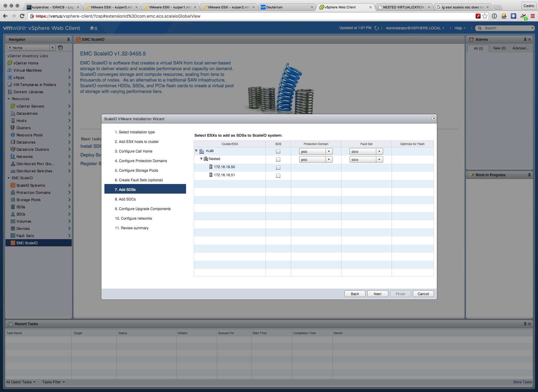Open the More Tasks link
The width and height of the screenshot is (538, 392).
[522, 382]
